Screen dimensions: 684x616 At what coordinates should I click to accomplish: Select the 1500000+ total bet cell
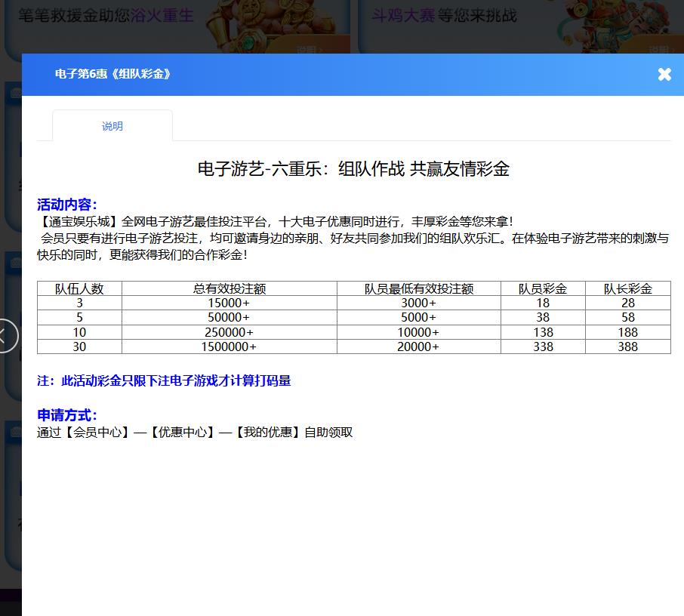[x=229, y=346]
